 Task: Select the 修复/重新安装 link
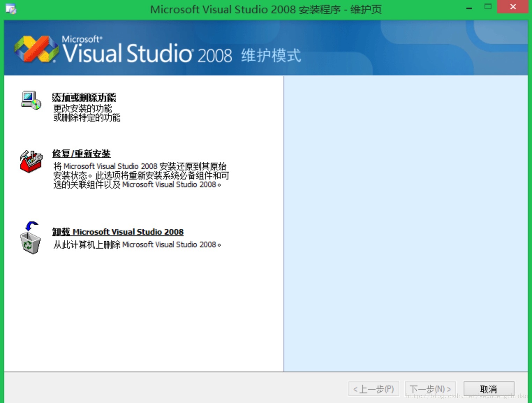click(x=81, y=154)
